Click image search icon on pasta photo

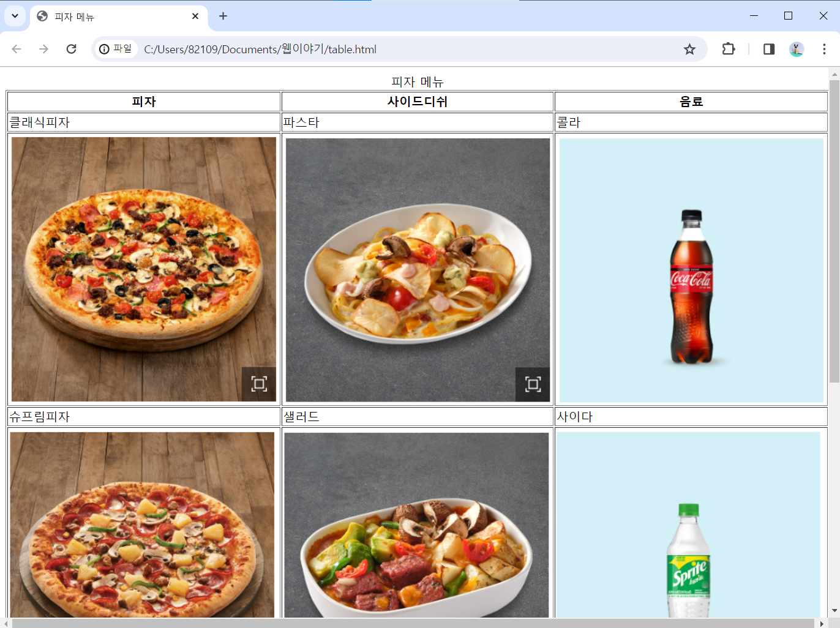533,384
